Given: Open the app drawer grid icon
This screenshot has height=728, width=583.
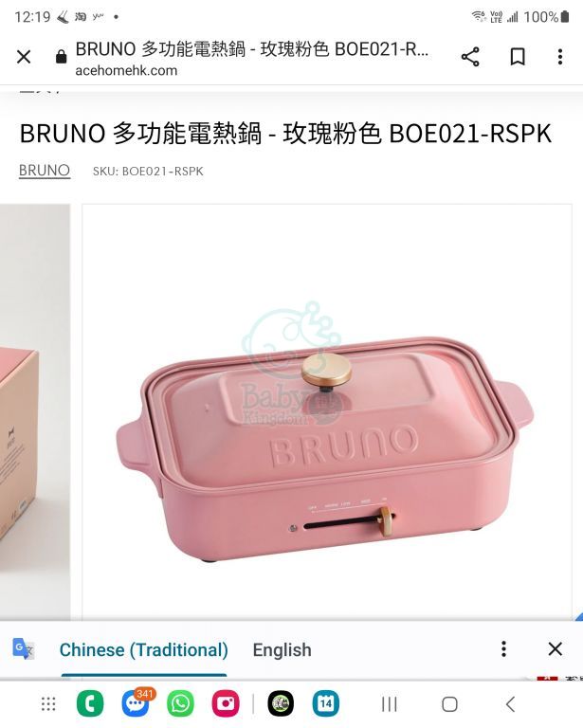Looking at the screenshot, I should [x=48, y=704].
